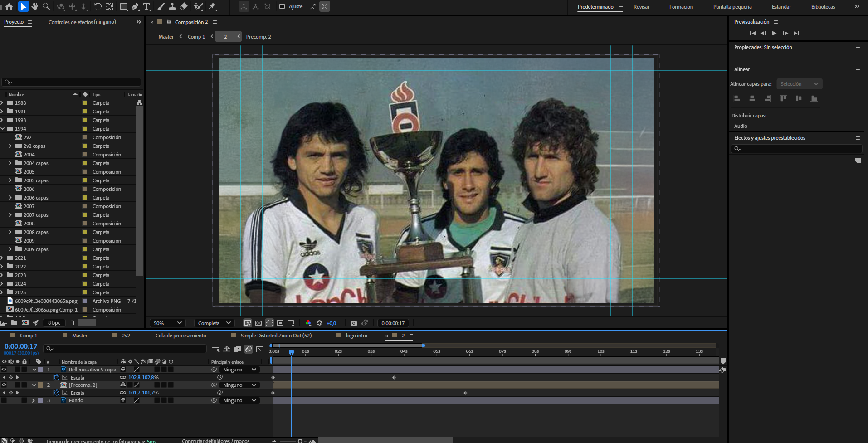Select the Clone Stamp tool

click(x=172, y=6)
